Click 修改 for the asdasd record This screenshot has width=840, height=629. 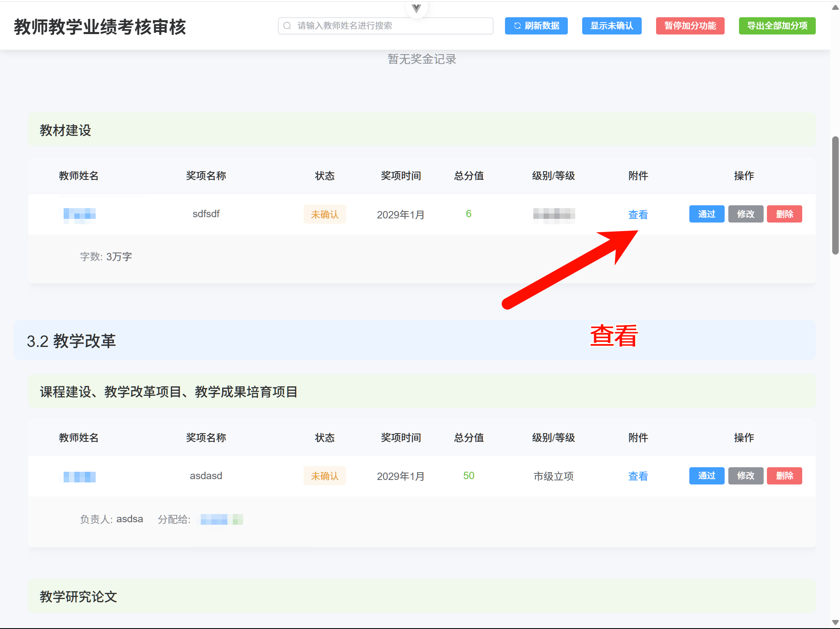pyautogui.click(x=745, y=475)
